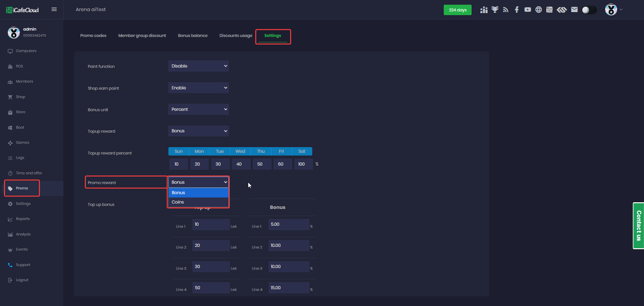Choose Coins in the Promo reward list
The height and width of the screenshot is (306, 644).
198,202
